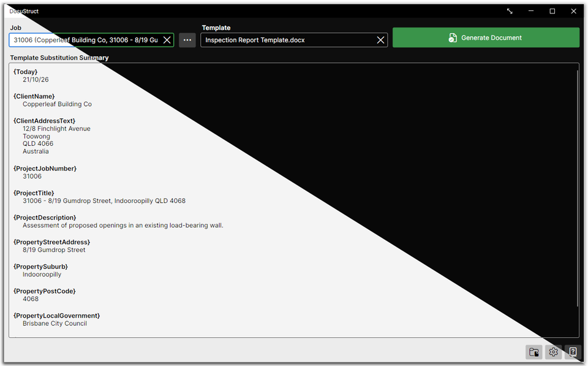588x366 pixels.
Task: Open the output folder icon button
Action: click(x=533, y=352)
